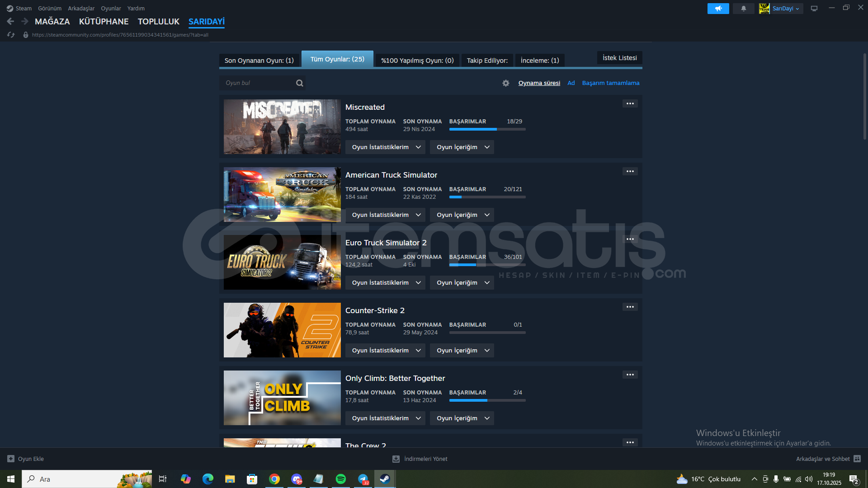Expand Oyun İstatistiklerim for Miscreated
Viewport: 868px width, 488px height.
(x=385, y=147)
